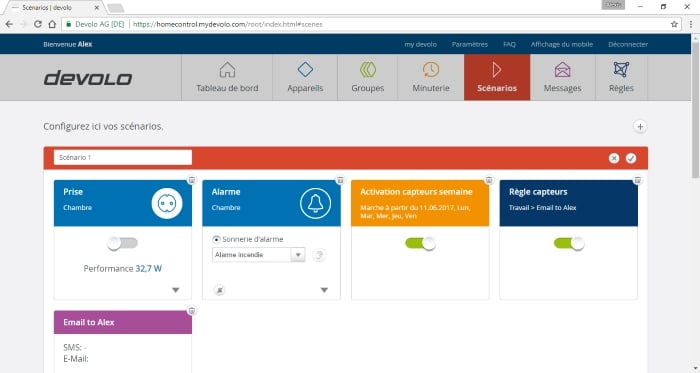Click the Travail > Email to Alex text

click(x=542, y=207)
